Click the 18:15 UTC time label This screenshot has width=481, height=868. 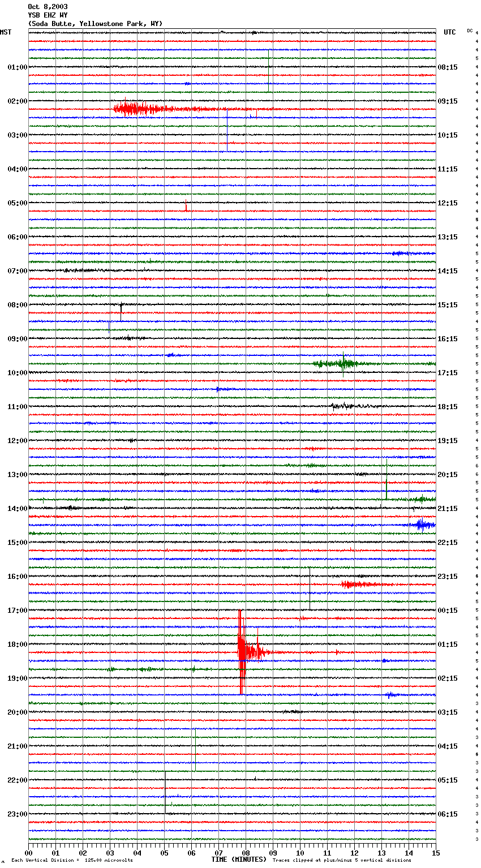448,407
